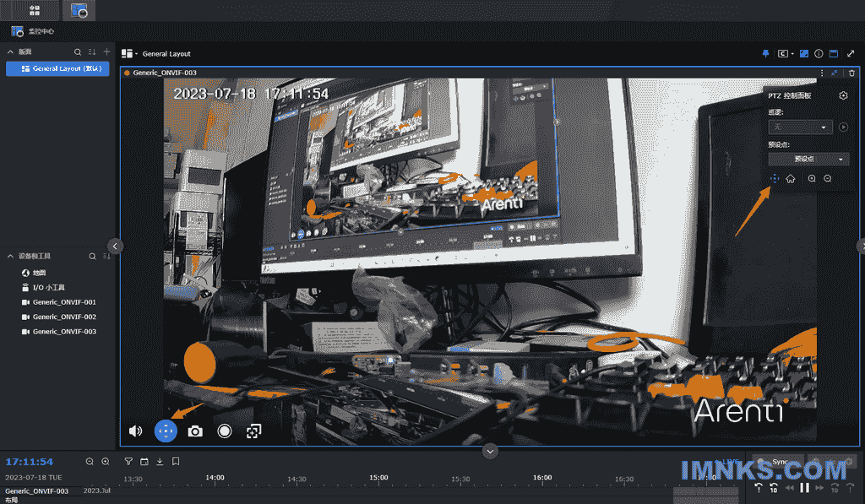This screenshot has height=504, width=865.
Task: Start manual recording with the record button
Action: click(225, 431)
